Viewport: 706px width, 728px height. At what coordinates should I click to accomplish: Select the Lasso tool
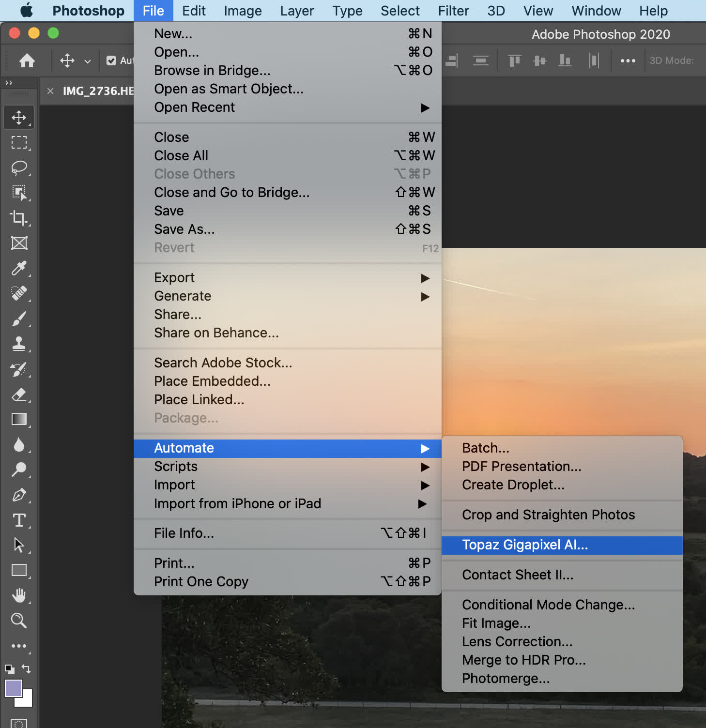19,167
